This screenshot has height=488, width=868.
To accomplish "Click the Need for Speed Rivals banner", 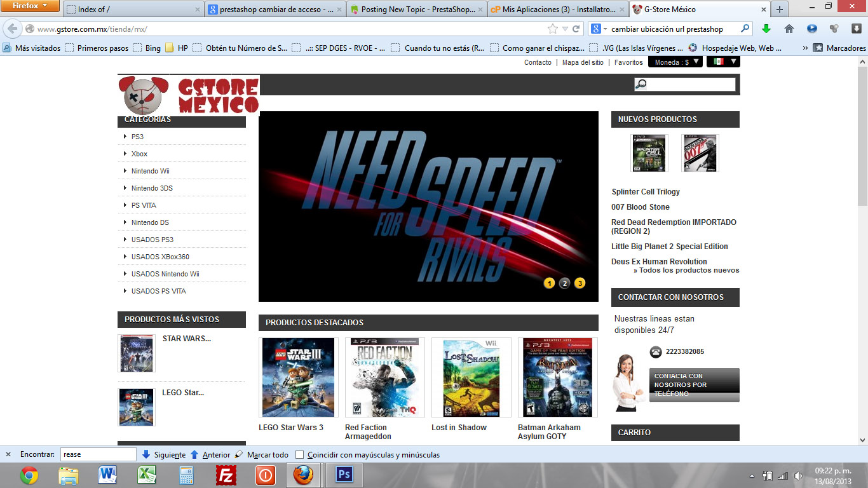I will (x=428, y=207).
